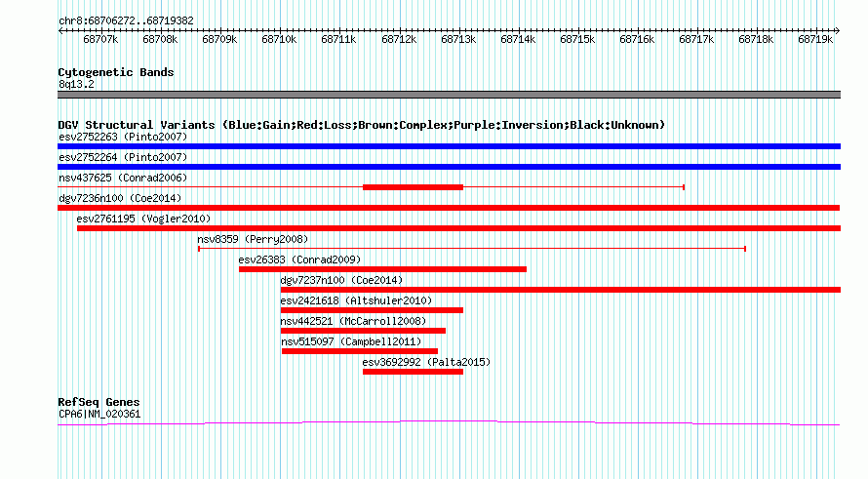
Task: Click the esv26383 (Conrad2009) red bar
Action: pos(382,269)
